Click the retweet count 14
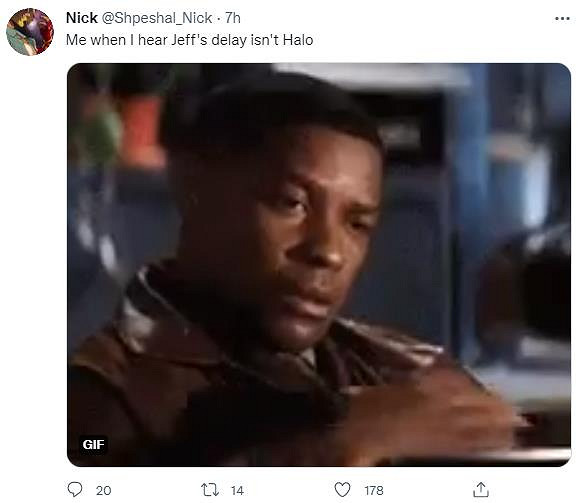The image size is (585, 503). (x=237, y=490)
